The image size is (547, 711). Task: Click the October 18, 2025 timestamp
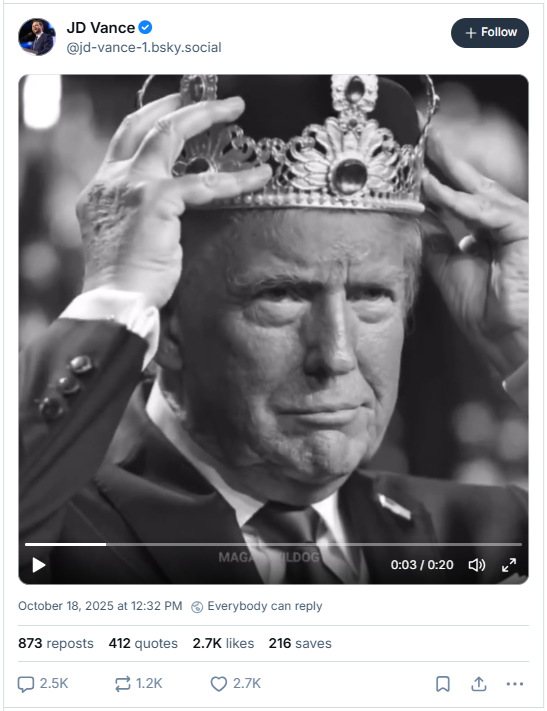[x=100, y=606]
